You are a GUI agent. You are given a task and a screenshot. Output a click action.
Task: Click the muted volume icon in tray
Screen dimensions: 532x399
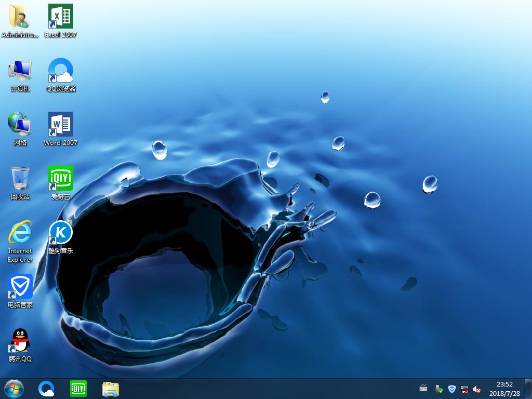477,389
